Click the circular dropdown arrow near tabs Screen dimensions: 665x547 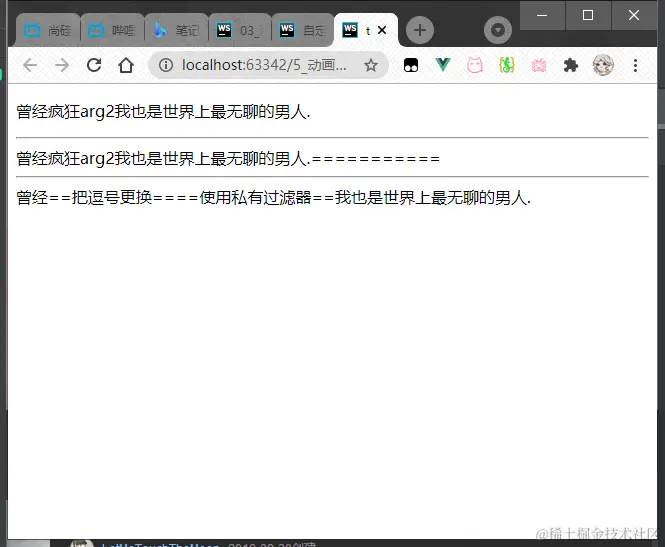pos(498,30)
